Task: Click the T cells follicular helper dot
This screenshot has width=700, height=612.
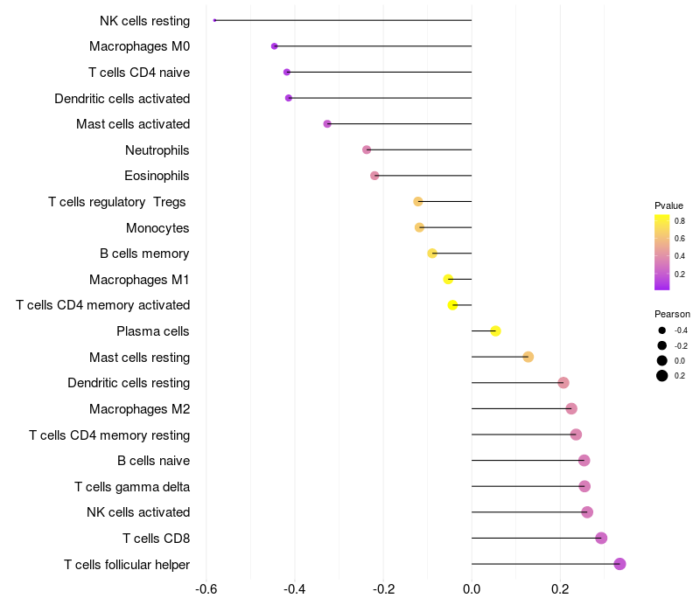Action: 619,564
